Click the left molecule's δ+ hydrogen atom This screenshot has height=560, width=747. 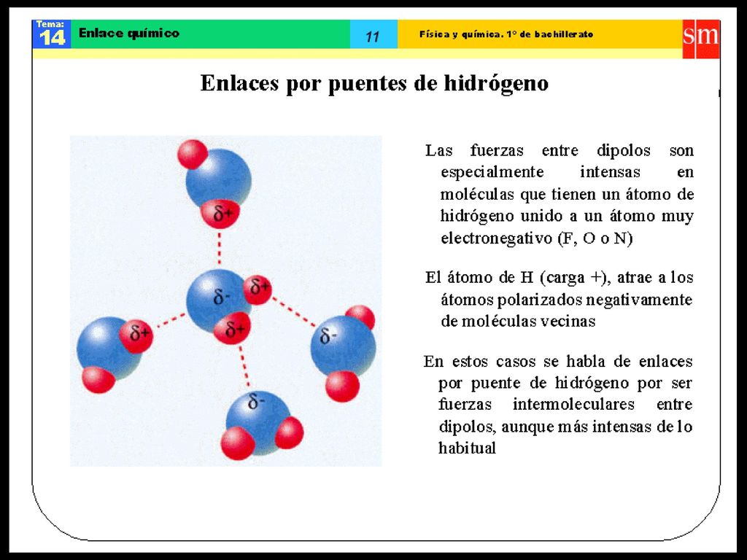tap(136, 335)
